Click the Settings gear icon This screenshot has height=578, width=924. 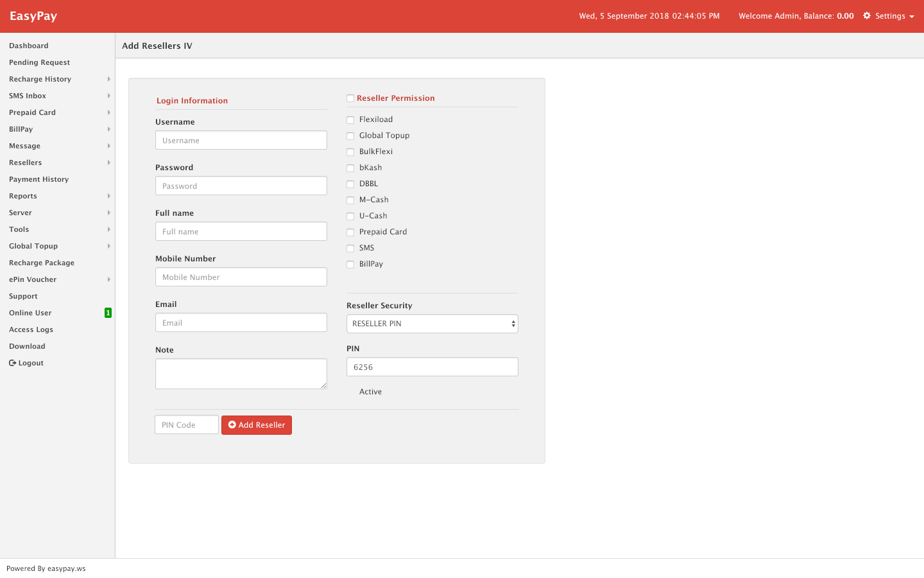tap(867, 15)
